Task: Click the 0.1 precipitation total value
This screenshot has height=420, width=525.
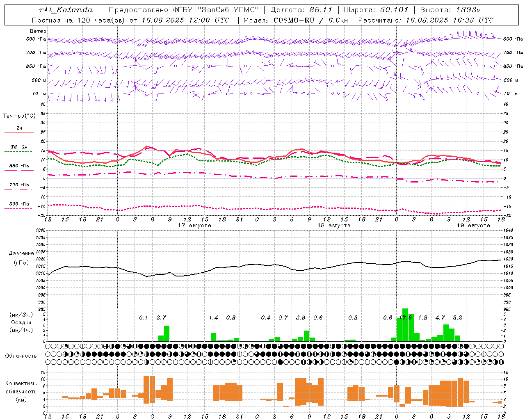Action: (x=144, y=318)
